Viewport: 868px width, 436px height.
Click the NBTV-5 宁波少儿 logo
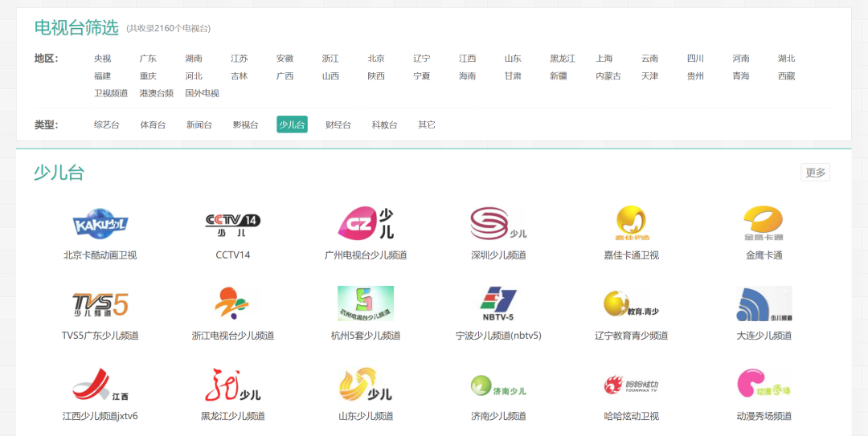499,304
